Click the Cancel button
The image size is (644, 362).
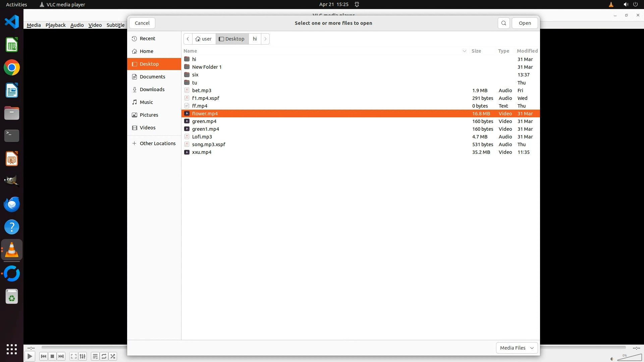[142, 23]
